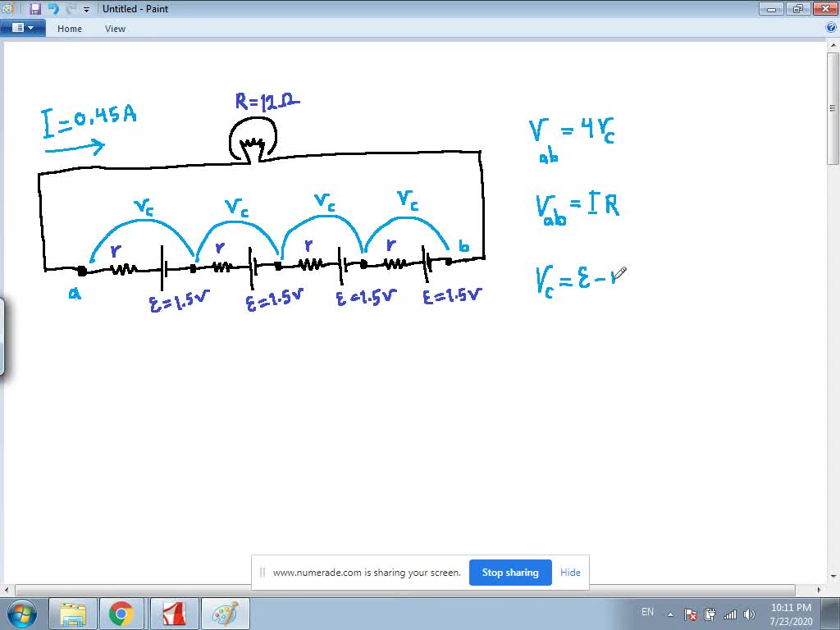Image resolution: width=840 pixels, height=630 pixels.
Task: Open the Paint application menu
Action: (x=23, y=27)
